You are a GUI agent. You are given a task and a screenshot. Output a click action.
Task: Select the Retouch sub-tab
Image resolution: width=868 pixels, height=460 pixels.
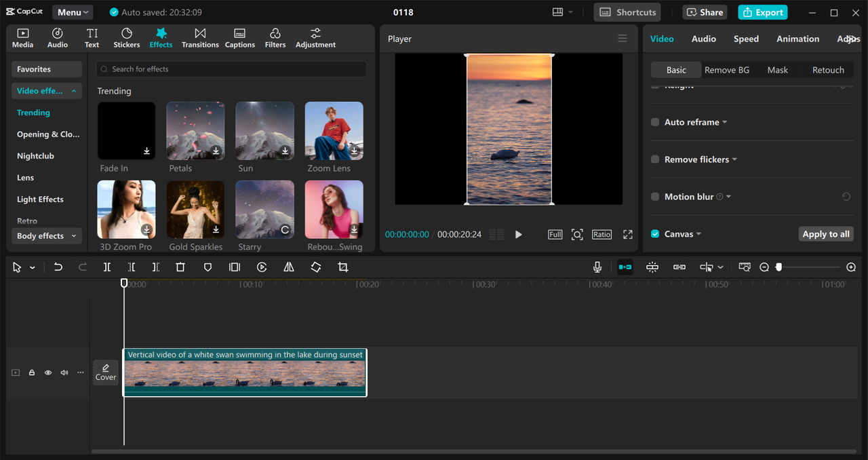829,70
